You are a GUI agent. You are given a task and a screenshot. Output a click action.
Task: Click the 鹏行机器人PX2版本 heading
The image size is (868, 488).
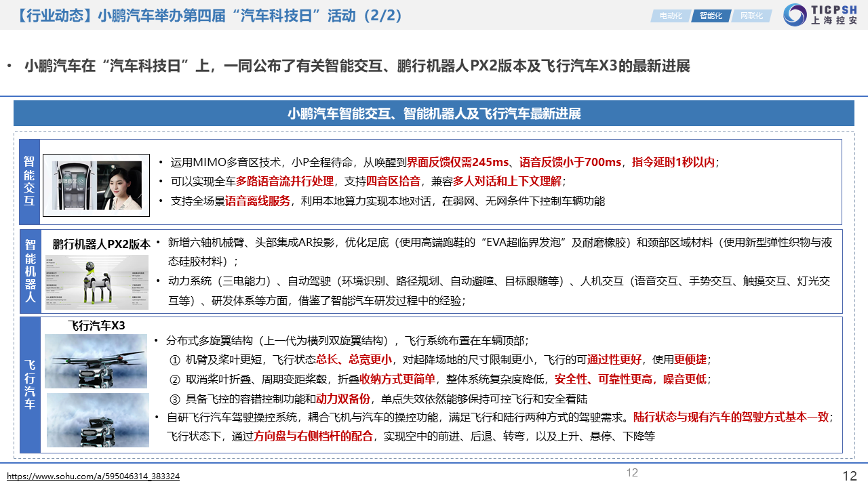coord(101,244)
